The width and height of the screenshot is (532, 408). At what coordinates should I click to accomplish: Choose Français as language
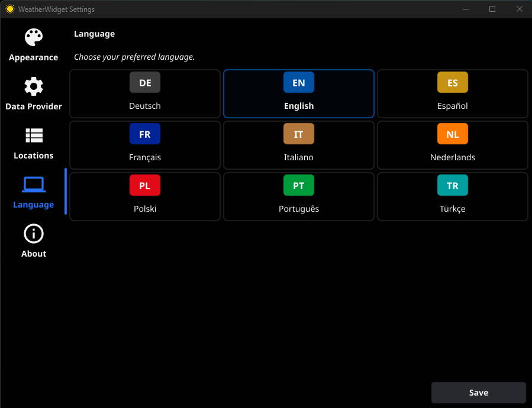[x=145, y=145]
